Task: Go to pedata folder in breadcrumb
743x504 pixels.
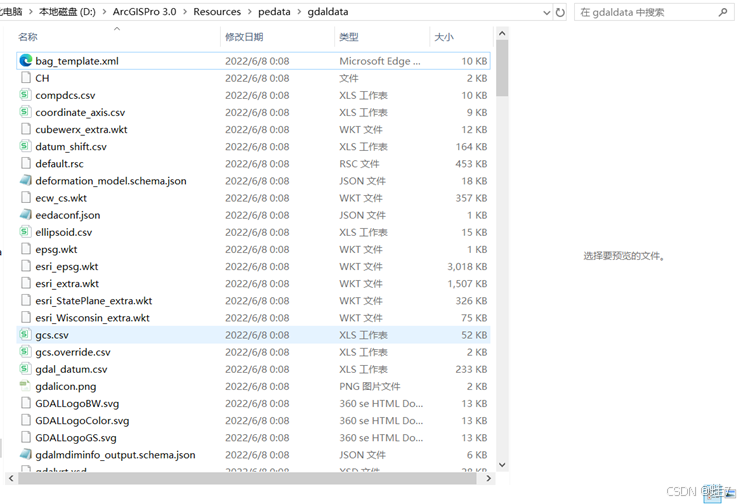Action: (274, 12)
